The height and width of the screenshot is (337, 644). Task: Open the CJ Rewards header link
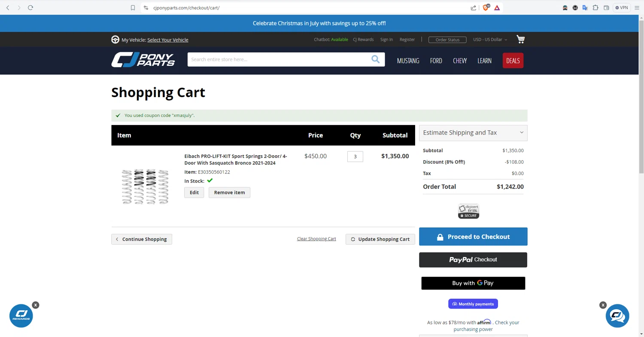point(363,40)
